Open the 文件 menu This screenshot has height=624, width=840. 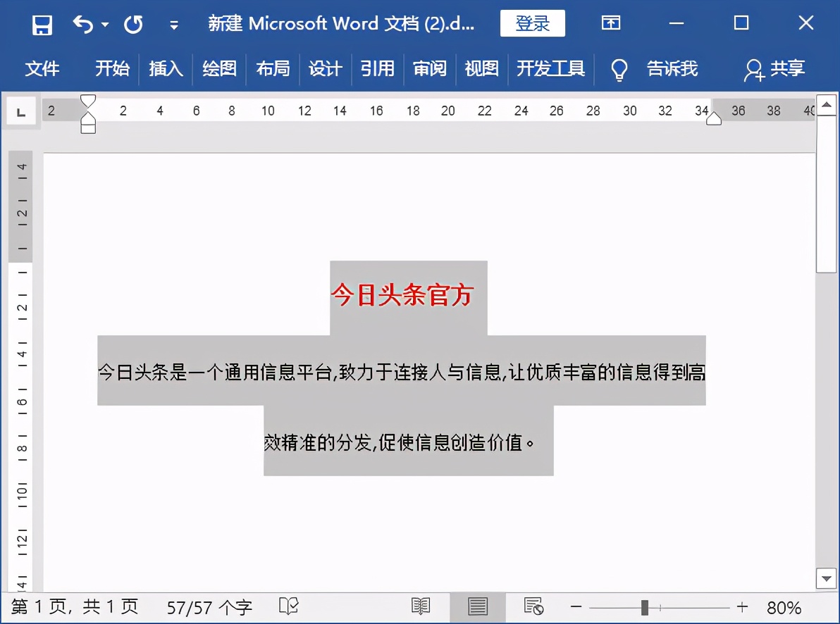point(42,68)
